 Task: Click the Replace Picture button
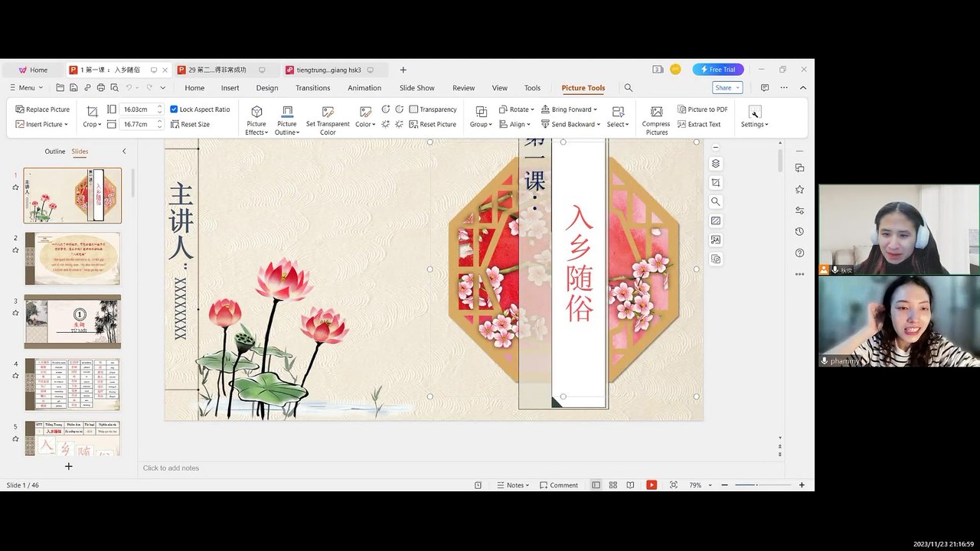[42, 109]
